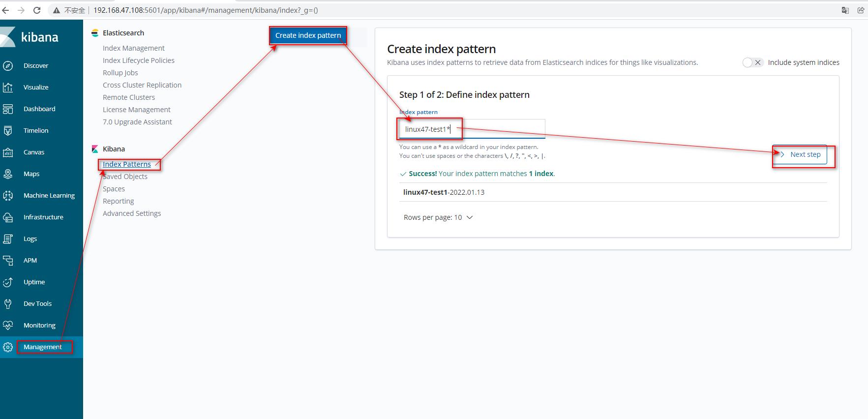Click Create index pattern button
The image size is (868, 419).
(308, 35)
